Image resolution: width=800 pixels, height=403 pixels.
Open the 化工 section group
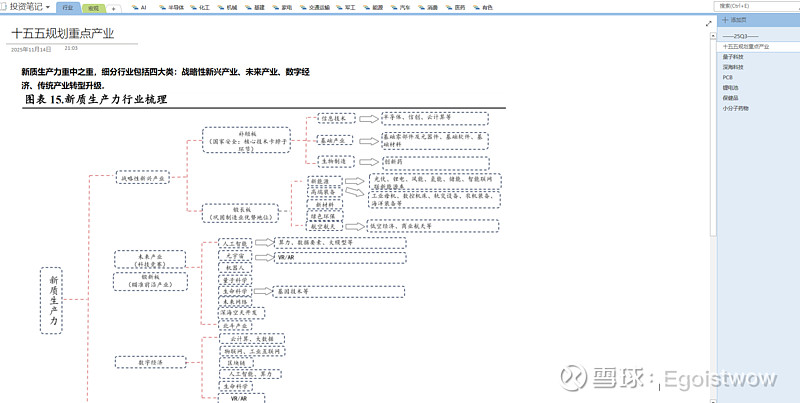pyautogui.click(x=200, y=8)
